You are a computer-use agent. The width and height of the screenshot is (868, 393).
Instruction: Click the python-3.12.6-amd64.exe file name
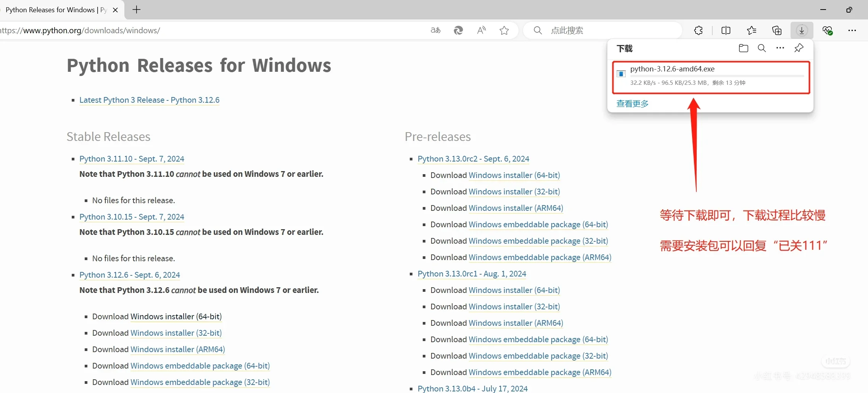pyautogui.click(x=672, y=69)
